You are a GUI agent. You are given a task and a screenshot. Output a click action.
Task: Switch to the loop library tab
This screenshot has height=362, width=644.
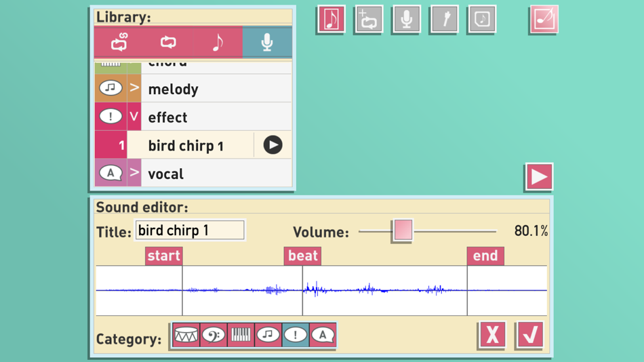pos(168,42)
